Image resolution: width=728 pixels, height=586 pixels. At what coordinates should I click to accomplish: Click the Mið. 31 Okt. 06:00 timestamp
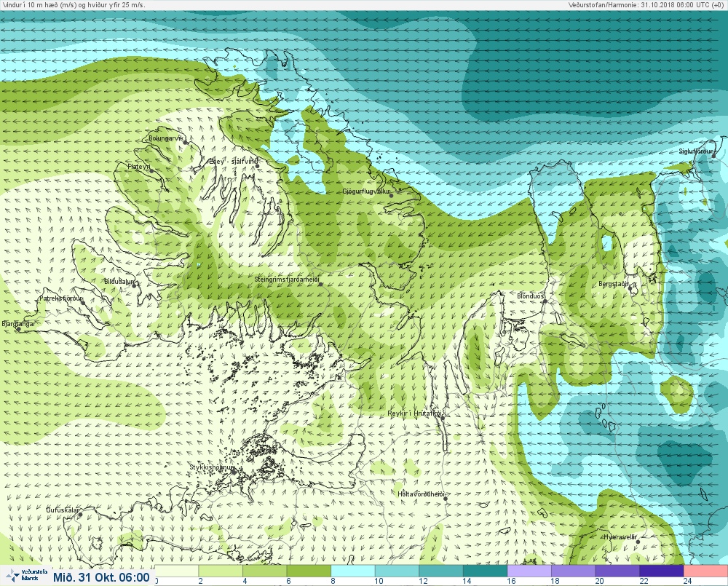[101, 577]
